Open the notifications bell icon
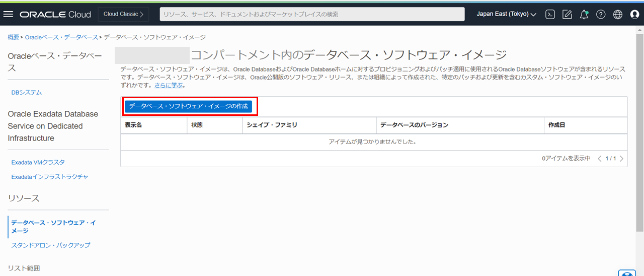This screenshot has height=276, width=644. [584, 15]
